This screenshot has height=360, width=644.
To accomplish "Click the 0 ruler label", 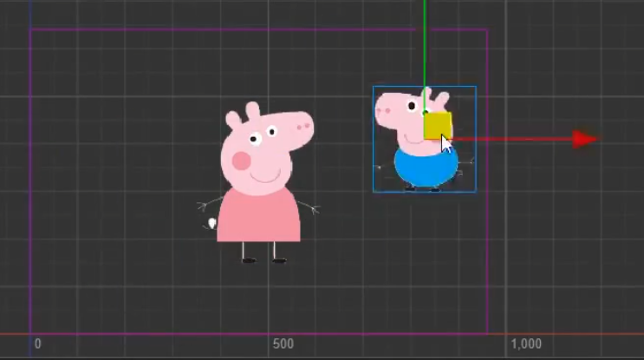I will (38, 344).
